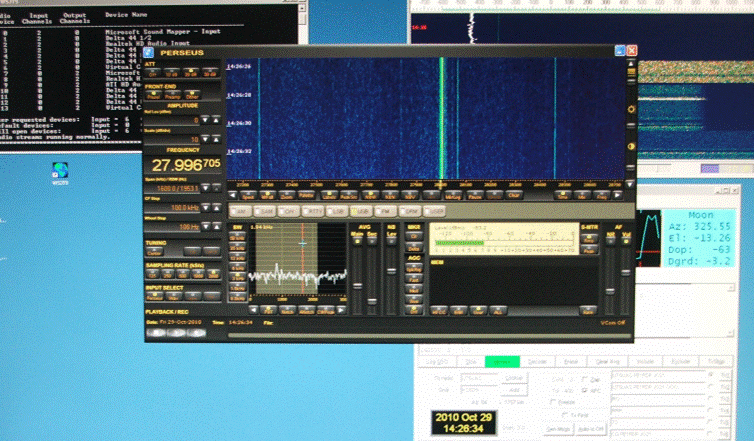
Task: Set attenuator to Off in ATT section
Action: (152, 73)
